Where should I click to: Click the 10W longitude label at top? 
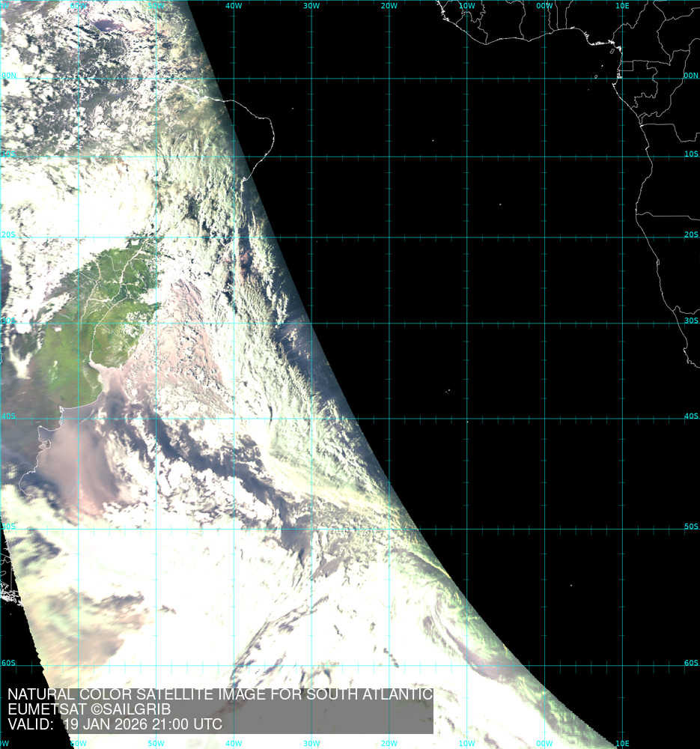pos(466,6)
